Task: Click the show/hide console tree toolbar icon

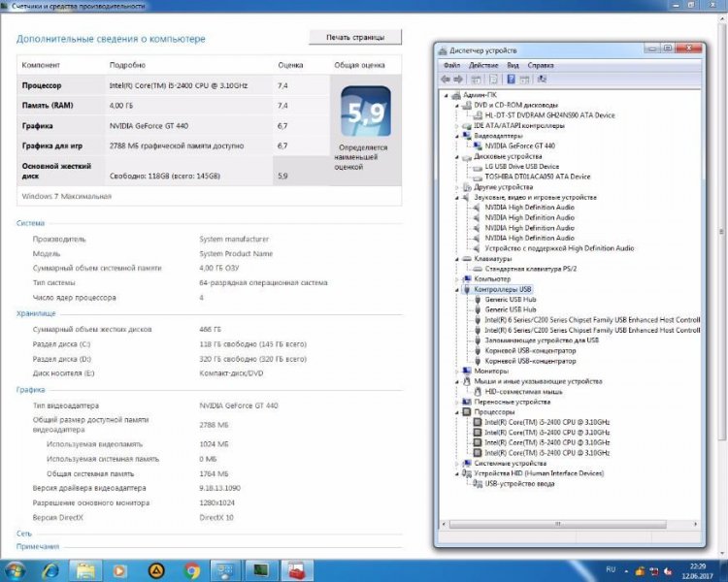Action: pos(476,79)
